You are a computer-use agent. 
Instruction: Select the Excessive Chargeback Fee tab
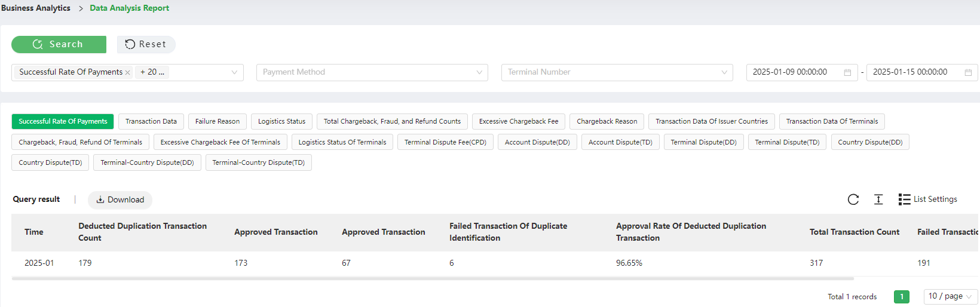[x=519, y=121]
